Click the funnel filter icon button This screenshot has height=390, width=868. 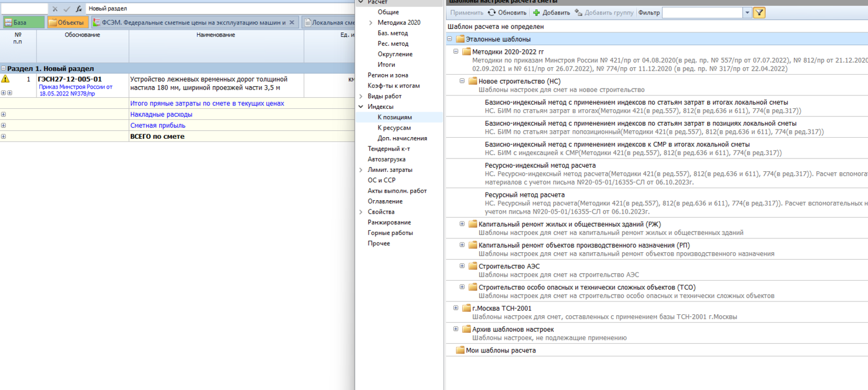(759, 13)
